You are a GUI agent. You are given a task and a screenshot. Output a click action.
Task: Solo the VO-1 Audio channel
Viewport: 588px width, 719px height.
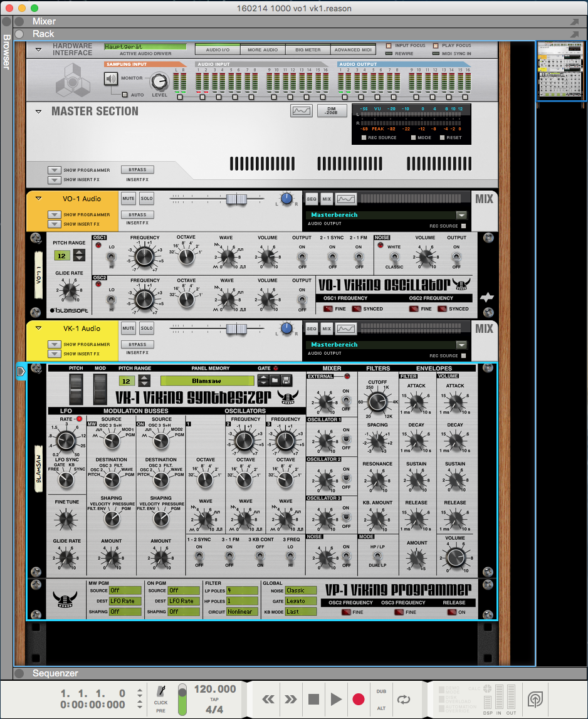(x=147, y=199)
